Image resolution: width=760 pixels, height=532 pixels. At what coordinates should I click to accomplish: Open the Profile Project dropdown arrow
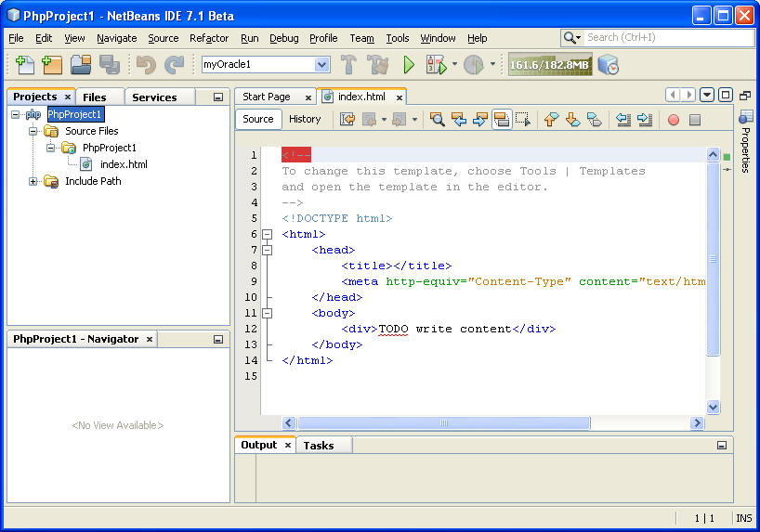492,63
